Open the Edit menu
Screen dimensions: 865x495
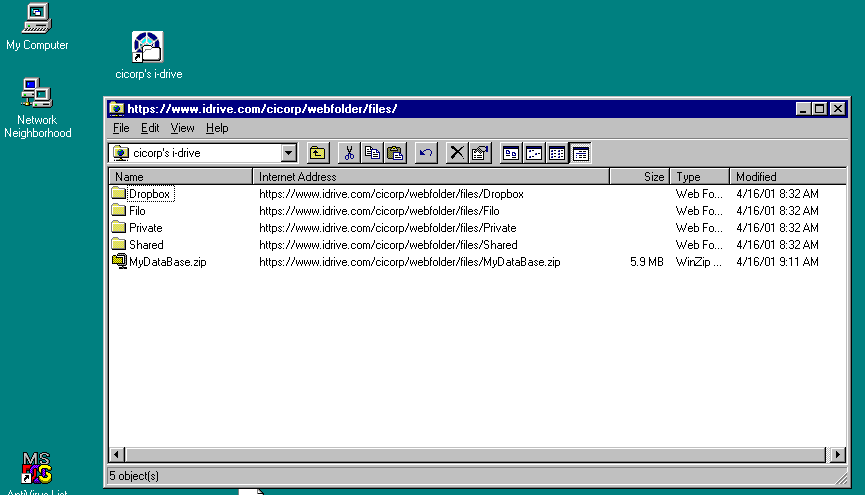click(149, 128)
